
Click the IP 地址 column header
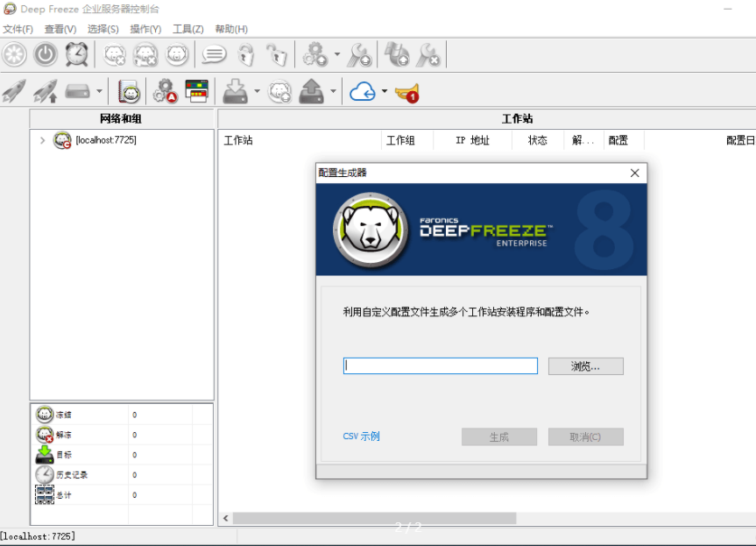click(x=472, y=140)
